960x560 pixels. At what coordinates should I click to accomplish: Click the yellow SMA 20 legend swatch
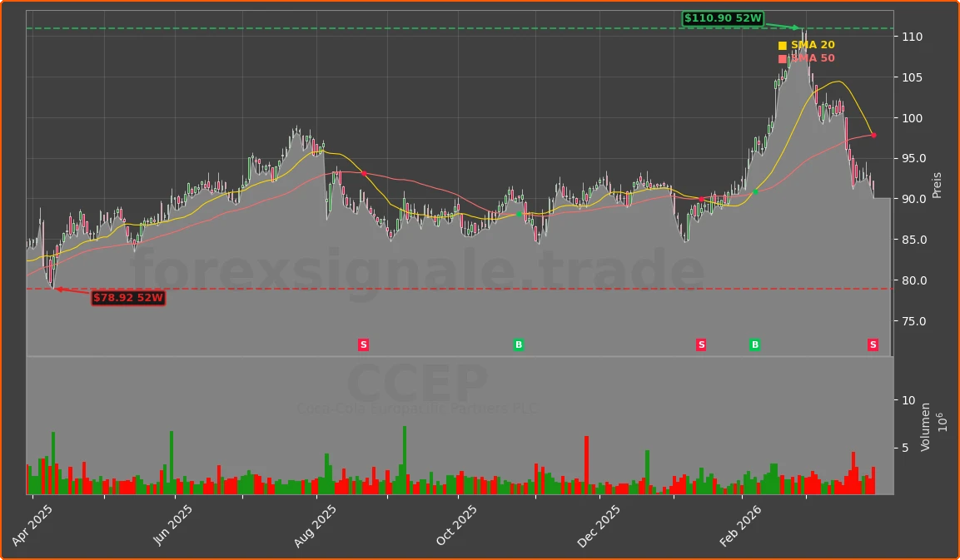[782, 45]
